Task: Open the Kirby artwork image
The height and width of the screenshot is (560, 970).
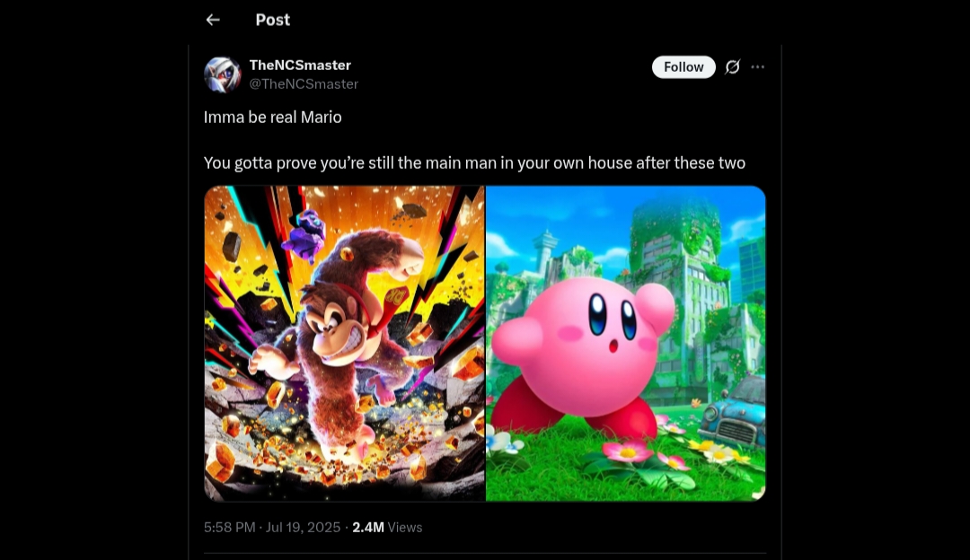Action: [x=626, y=343]
